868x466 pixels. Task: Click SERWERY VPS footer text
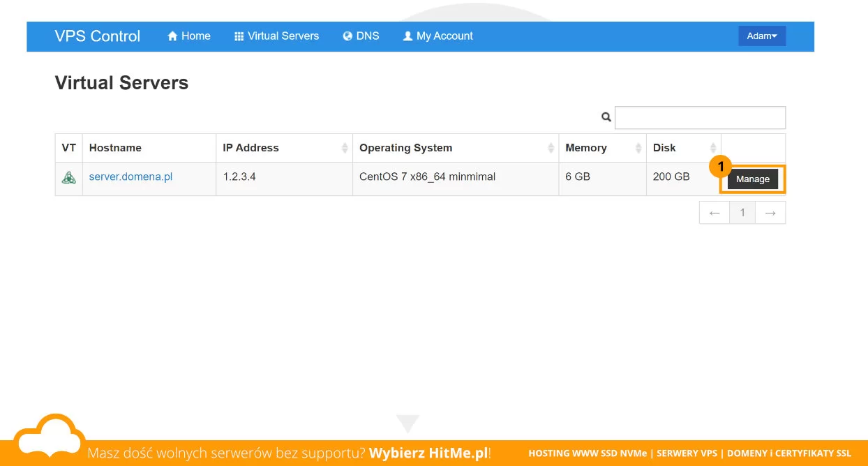[687, 453]
